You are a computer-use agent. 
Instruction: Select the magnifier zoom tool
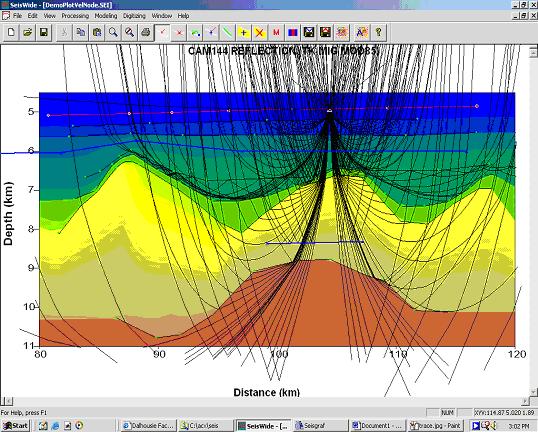click(113, 33)
